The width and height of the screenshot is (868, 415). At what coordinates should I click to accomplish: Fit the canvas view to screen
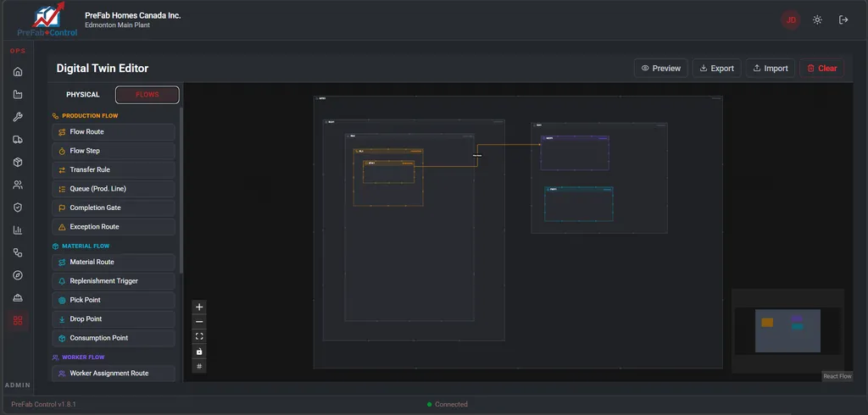pyautogui.click(x=199, y=336)
